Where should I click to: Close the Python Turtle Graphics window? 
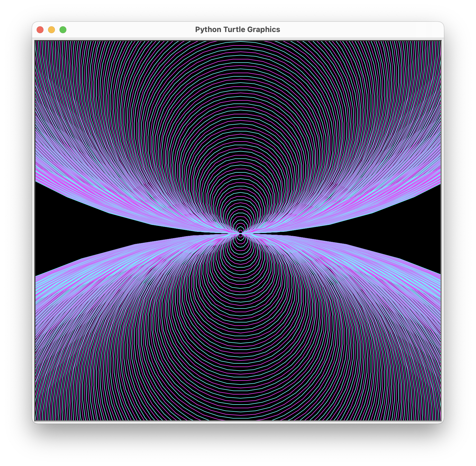point(40,30)
